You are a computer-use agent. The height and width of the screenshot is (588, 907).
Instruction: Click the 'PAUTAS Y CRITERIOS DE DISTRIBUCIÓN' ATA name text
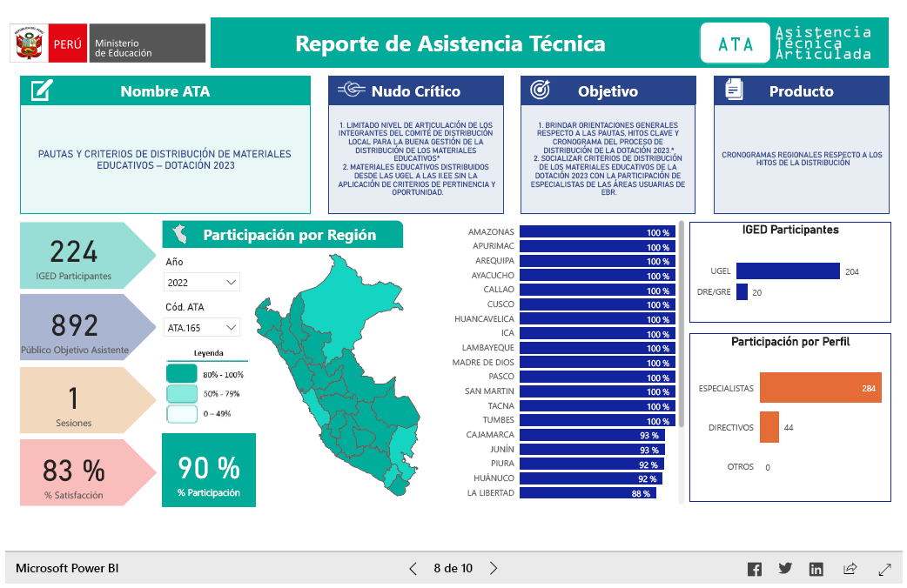165,159
